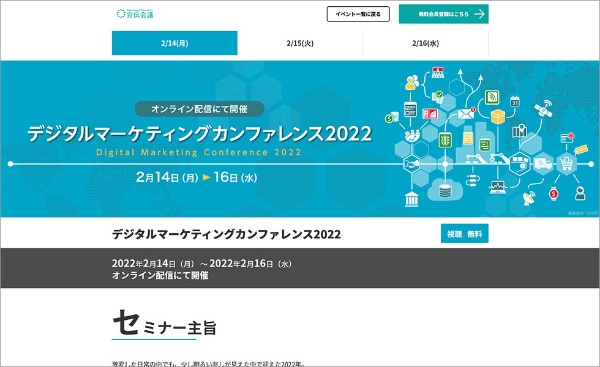Click the laptop chart icon in the banner

tap(497, 187)
